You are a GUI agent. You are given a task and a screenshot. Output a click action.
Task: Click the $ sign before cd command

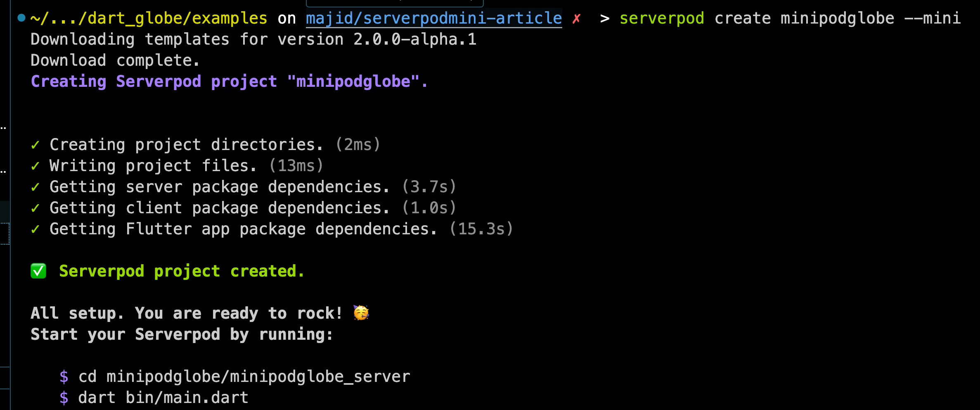64,377
